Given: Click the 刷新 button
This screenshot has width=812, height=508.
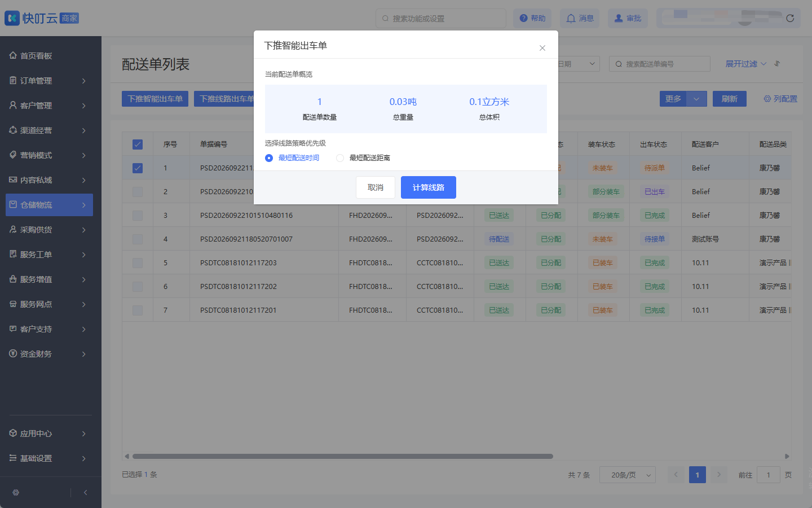Looking at the screenshot, I should point(730,99).
